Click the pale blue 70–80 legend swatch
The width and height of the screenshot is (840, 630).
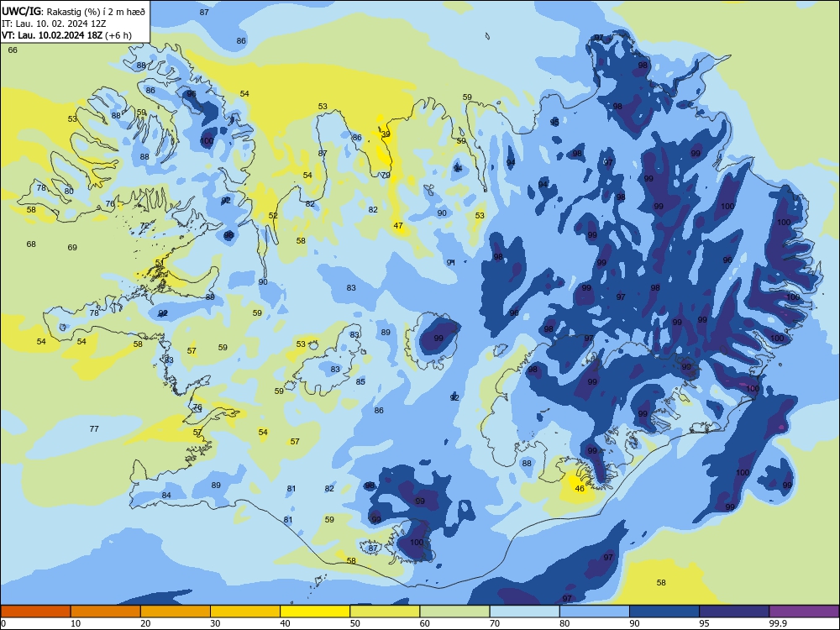coord(524,612)
